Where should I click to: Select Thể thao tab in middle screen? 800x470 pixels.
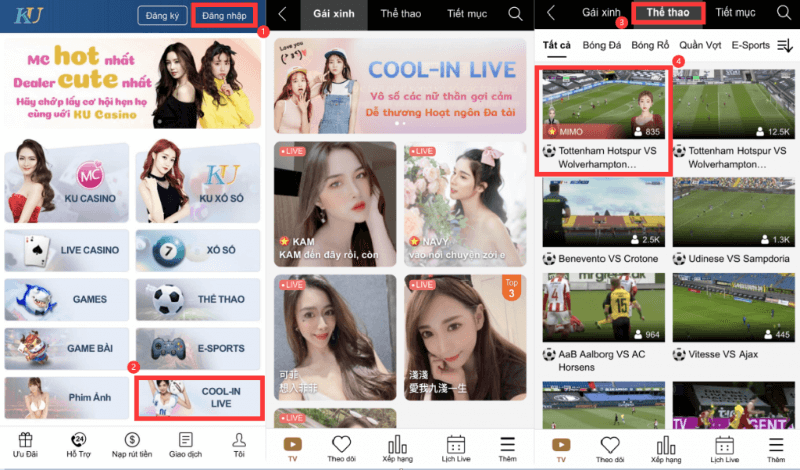pos(401,14)
